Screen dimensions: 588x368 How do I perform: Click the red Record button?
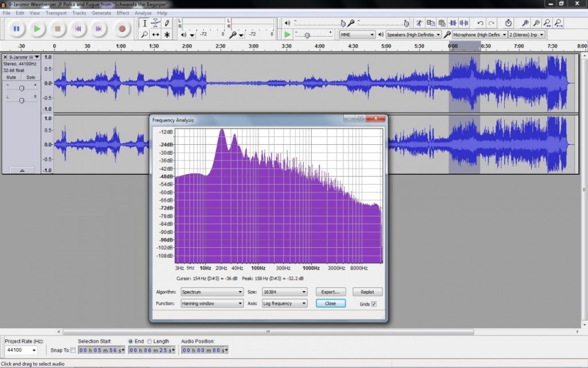[122, 29]
